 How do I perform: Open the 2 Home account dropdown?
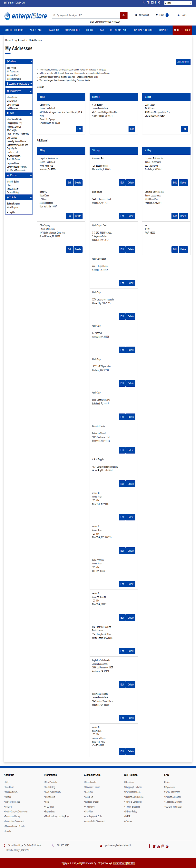click(x=178, y=3)
